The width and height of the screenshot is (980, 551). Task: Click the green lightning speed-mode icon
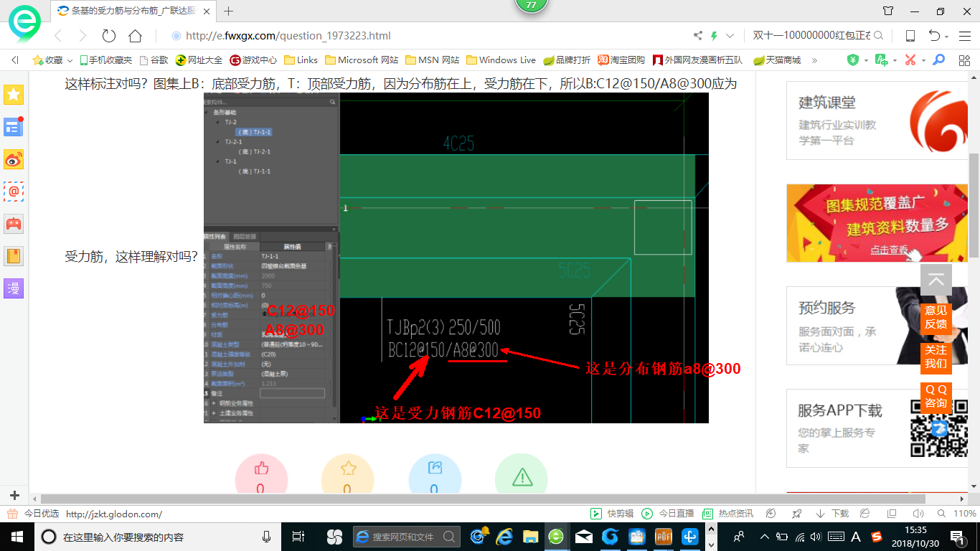pos(714,36)
